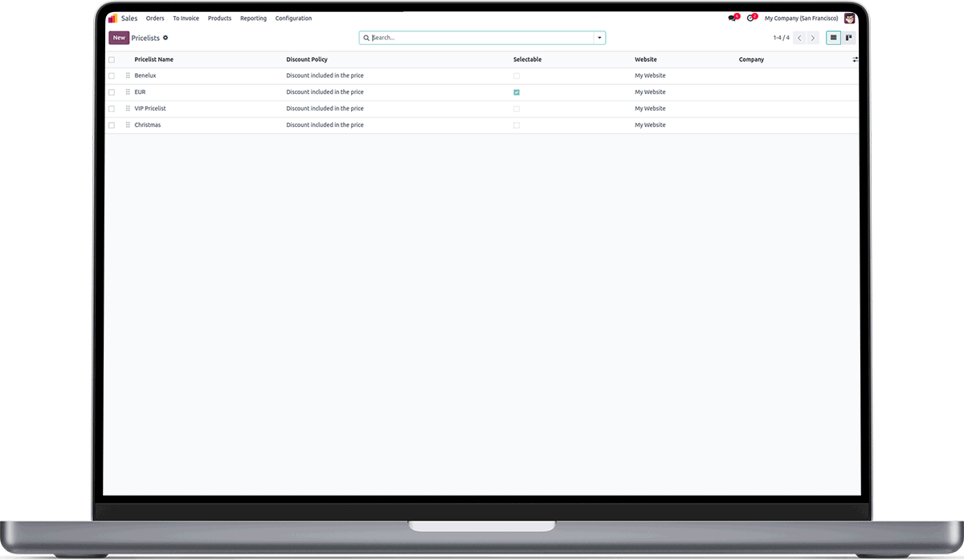964x560 pixels.
Task: Sort by Discount Policy column header
Action: coord(307,59)
